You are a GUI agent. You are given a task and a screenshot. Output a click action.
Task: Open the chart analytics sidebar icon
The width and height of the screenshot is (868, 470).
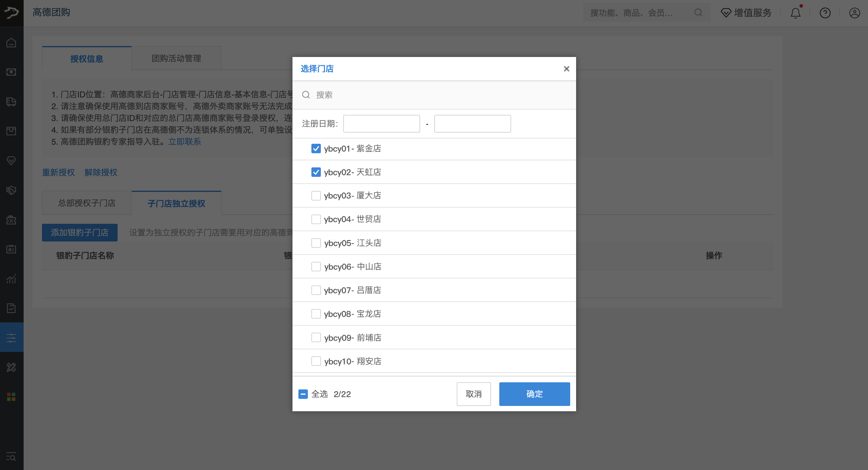[12, 279]
